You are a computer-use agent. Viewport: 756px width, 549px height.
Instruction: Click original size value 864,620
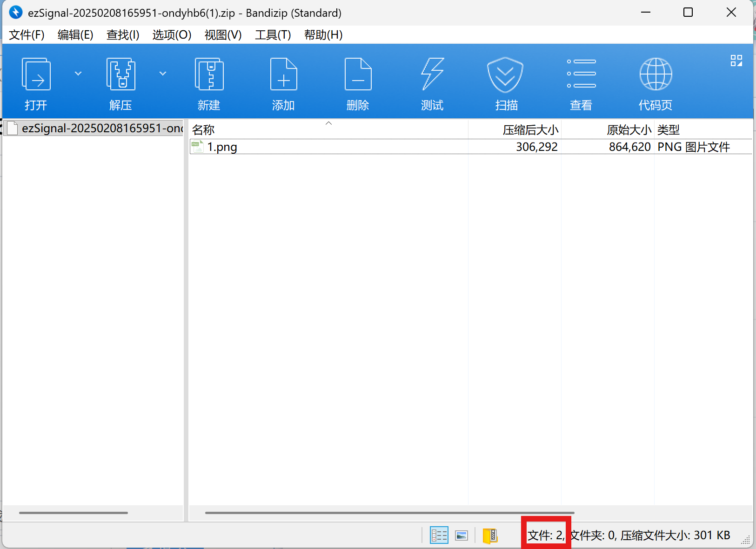(630, 147)
